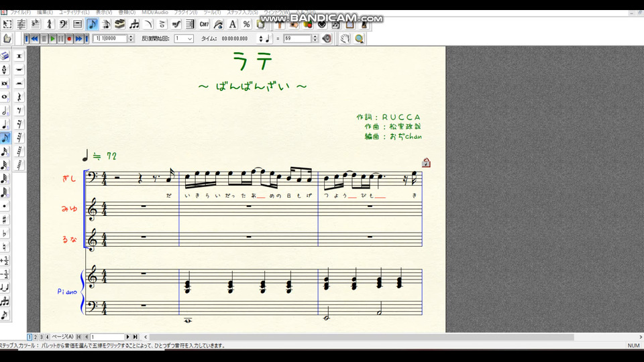Viewport: 644px width, 362px height.
Task: Select the HyperScribe tool icon
Action: [x=120, y=25]
